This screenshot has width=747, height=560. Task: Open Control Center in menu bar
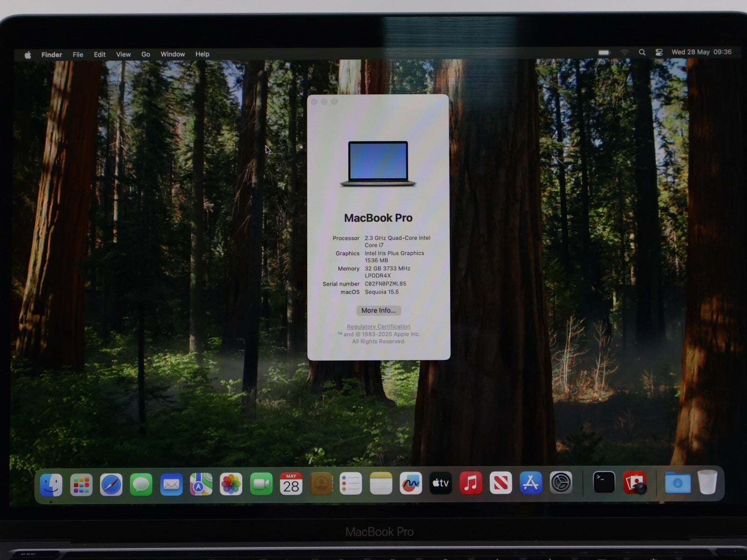click(659, 52)
